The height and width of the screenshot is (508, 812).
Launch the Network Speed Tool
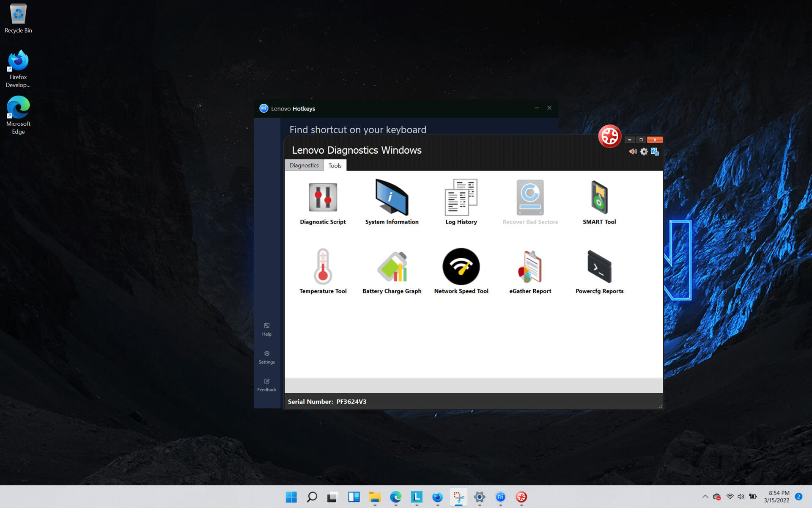pos(461,271)
